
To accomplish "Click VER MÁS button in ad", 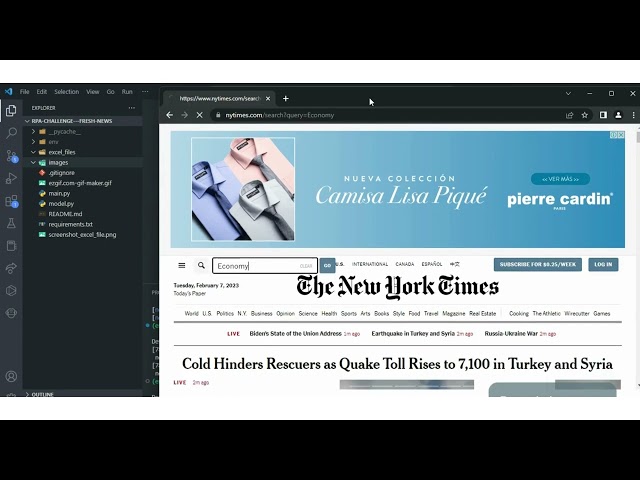I will [560, 179].
